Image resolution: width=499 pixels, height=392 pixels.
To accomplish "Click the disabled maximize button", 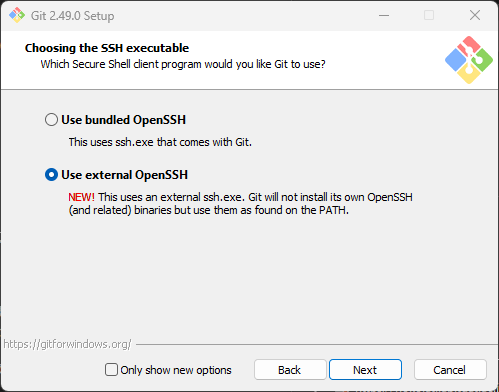I will 429,15.
